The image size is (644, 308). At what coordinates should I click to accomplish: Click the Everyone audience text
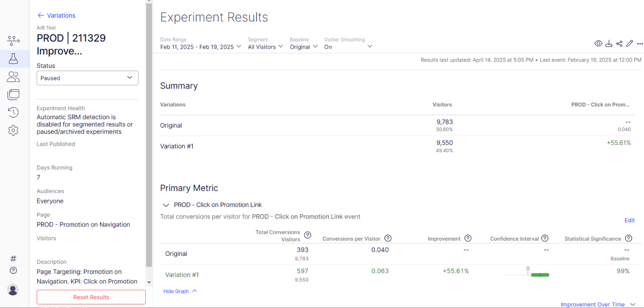[50, 201]
